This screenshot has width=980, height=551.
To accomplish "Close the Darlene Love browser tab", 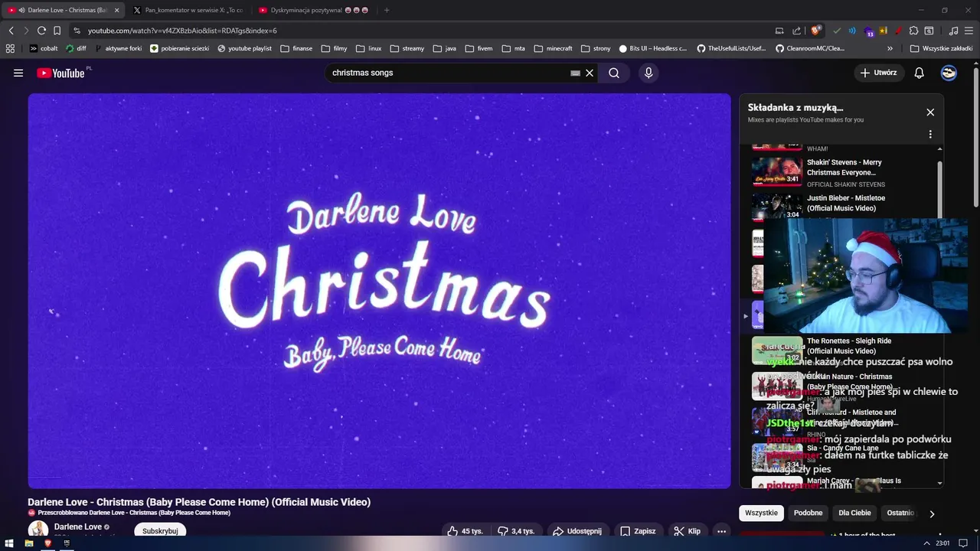I will coord(117,10).
